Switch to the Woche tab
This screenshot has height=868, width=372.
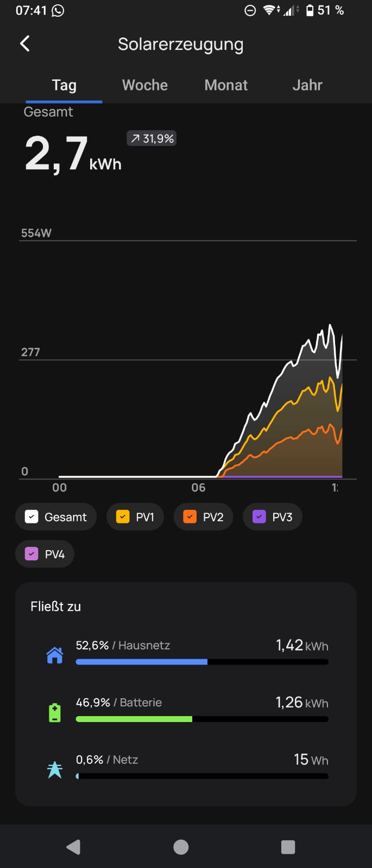pyautogui.click(x=144, y=85)
